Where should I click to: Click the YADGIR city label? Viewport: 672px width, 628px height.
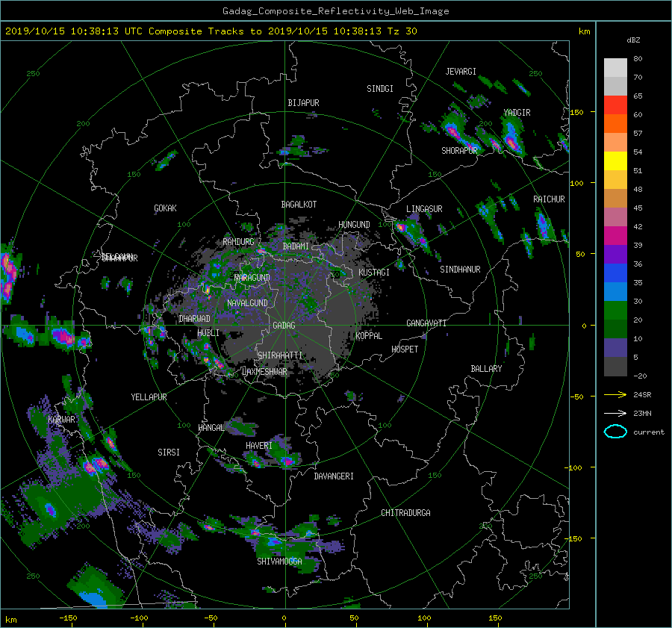[517, 113]
